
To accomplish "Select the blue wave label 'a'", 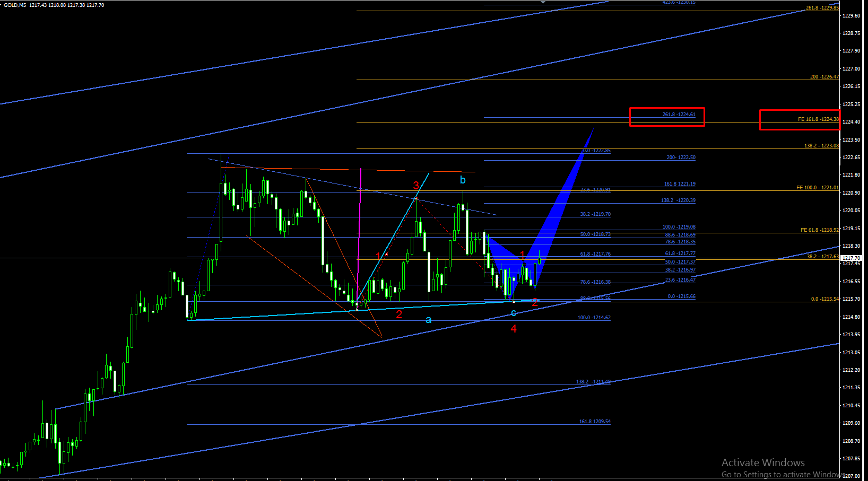I will pyautogui.click(x=429, y=320).
